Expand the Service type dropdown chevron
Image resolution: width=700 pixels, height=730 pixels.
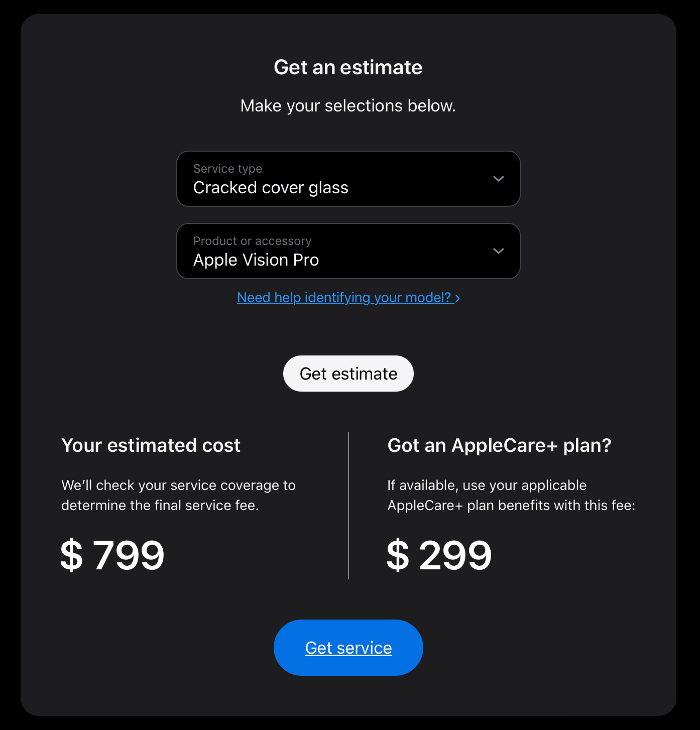point(498,179)
